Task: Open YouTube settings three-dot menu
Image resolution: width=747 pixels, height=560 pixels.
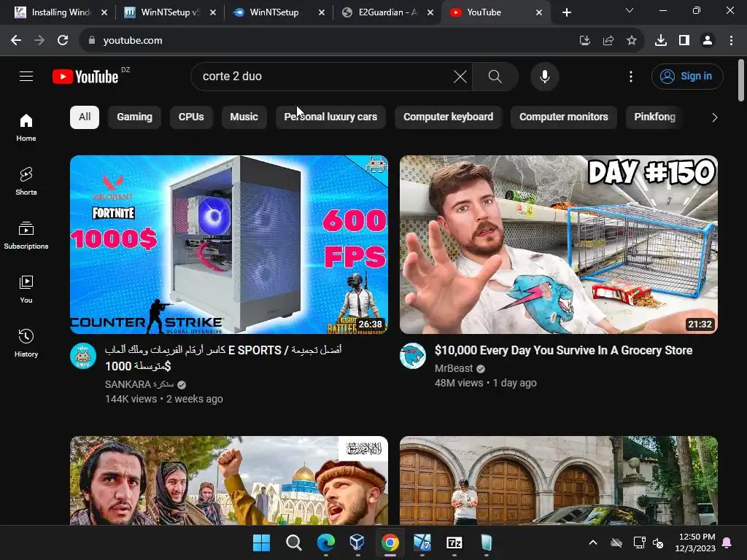Action: tap(631, 76)
